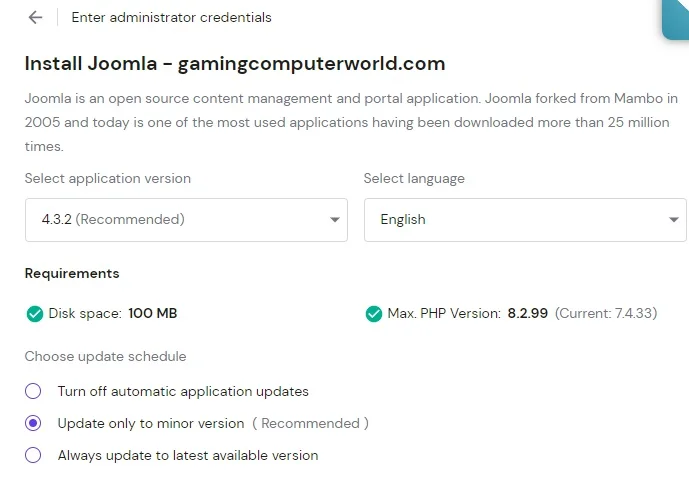Select Turn off automatic application updates
Viewport: 689px width, 479px height.
pyautogui.click(x=34, y=391)
